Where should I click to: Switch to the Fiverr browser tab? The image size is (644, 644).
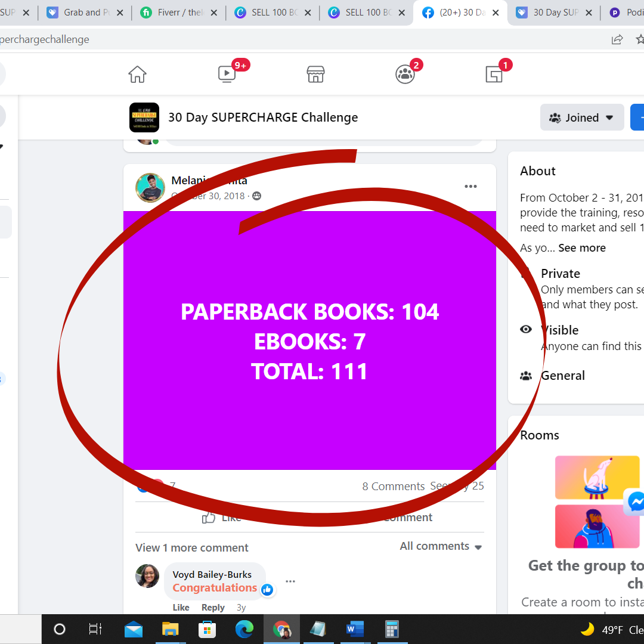[x=179, y=13]
